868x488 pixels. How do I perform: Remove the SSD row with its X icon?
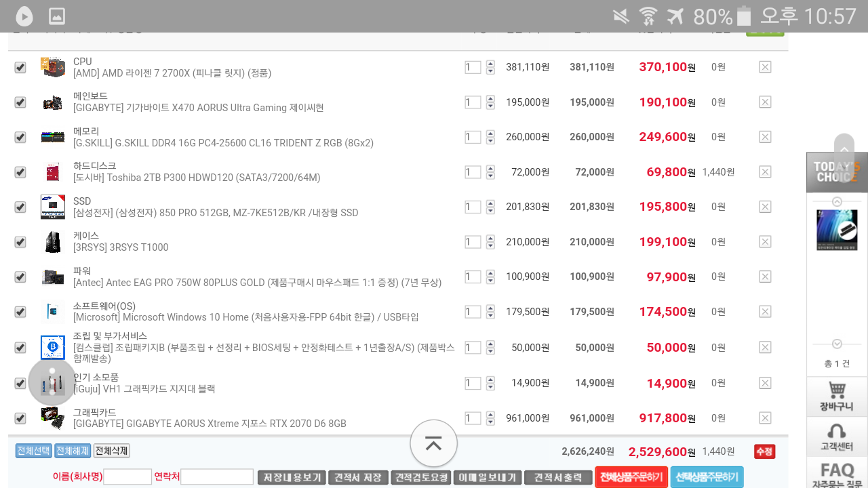coord(765,207)
